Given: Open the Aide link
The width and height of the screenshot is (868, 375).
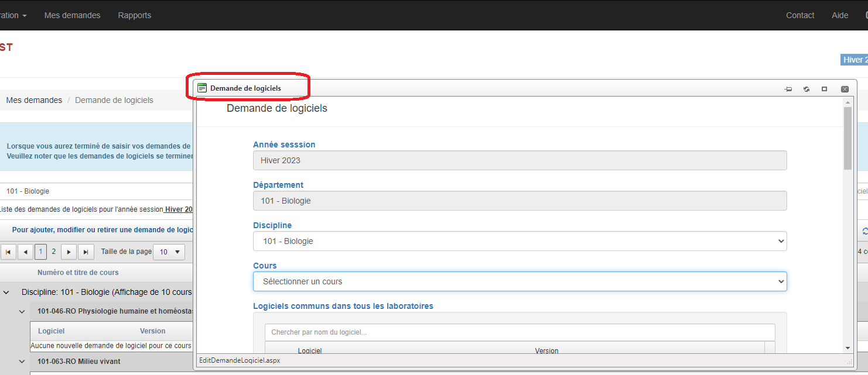Looking at the screenshot, I should click(x=840, y=15).
